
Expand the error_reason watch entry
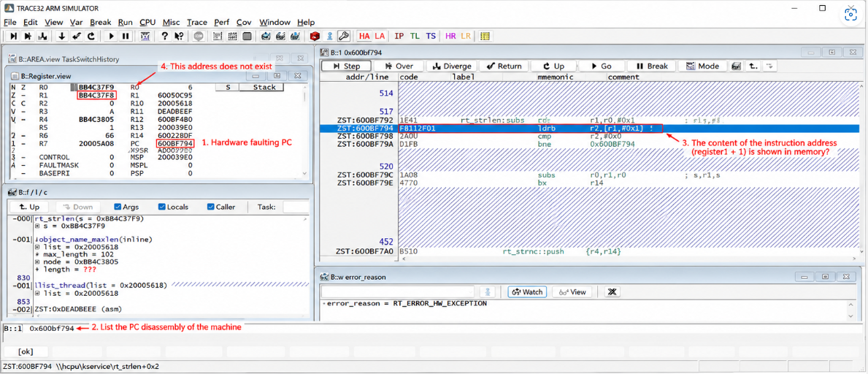tap(324, 304)
